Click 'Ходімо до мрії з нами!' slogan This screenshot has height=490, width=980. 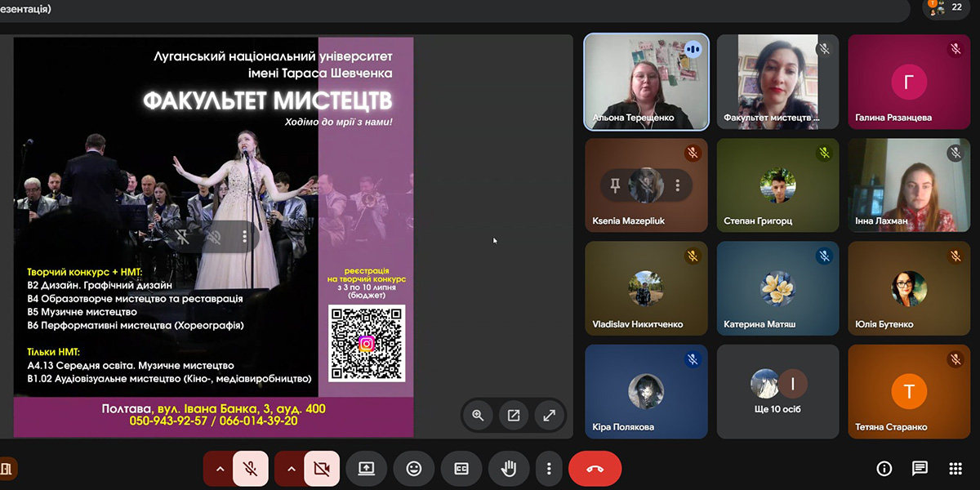339,122
